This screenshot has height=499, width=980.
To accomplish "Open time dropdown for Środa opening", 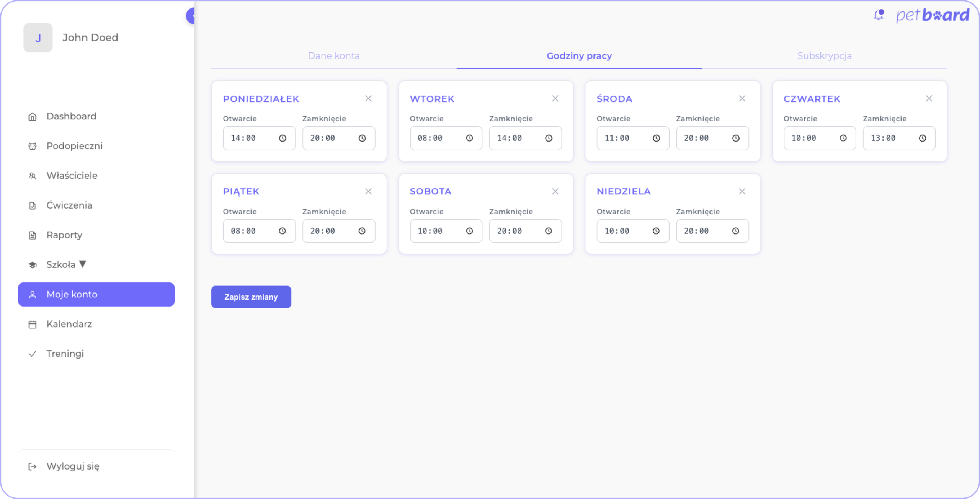I will click(656, 138).
